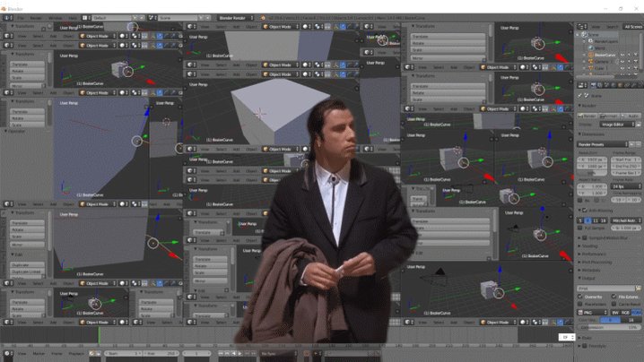This screenshot has height=362, width=644.
Task: Open the Timeline Marker menu
Action: (x=39, y=353)
